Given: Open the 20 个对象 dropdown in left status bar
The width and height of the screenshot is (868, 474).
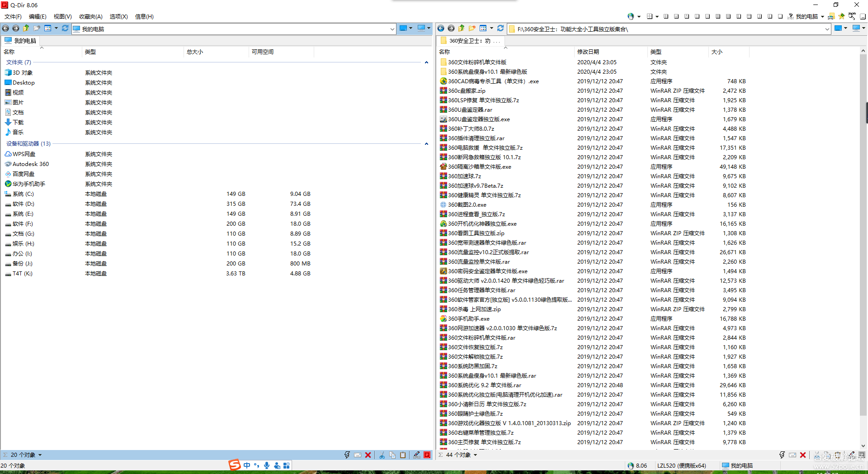Looking at the screenshot, I should click(x=40, y=455).
